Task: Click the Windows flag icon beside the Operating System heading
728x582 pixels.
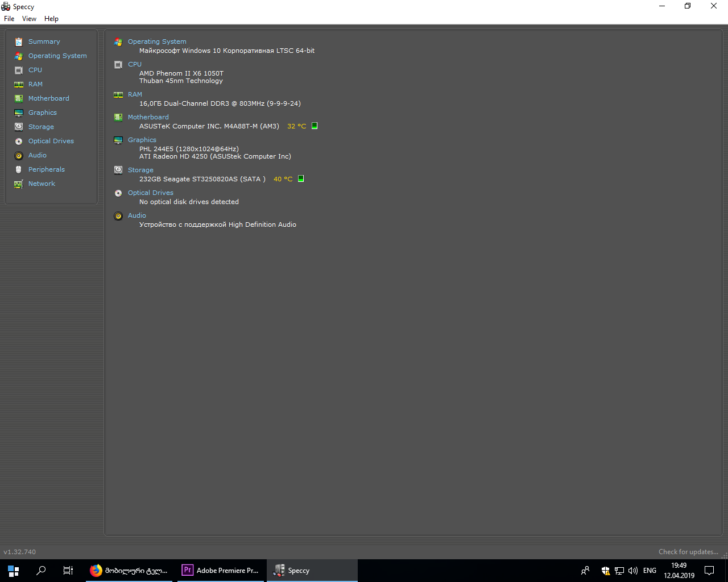Action: tap(118, 42)
